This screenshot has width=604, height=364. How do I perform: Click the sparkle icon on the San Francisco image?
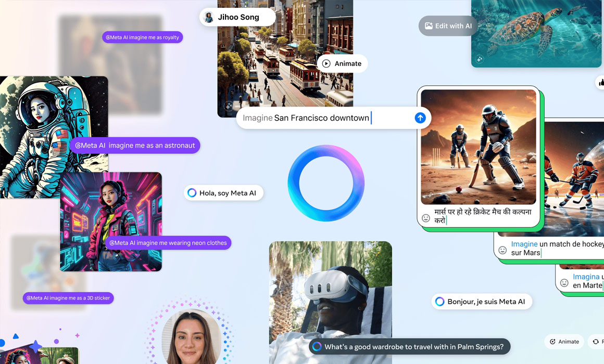point(229,106)
